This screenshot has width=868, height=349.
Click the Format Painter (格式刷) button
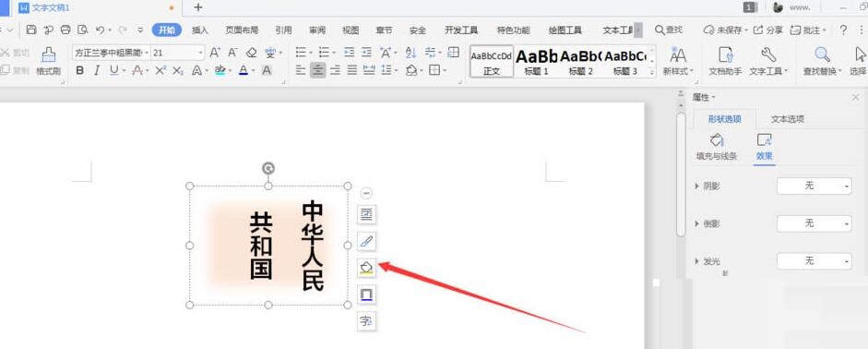(49, 61)
